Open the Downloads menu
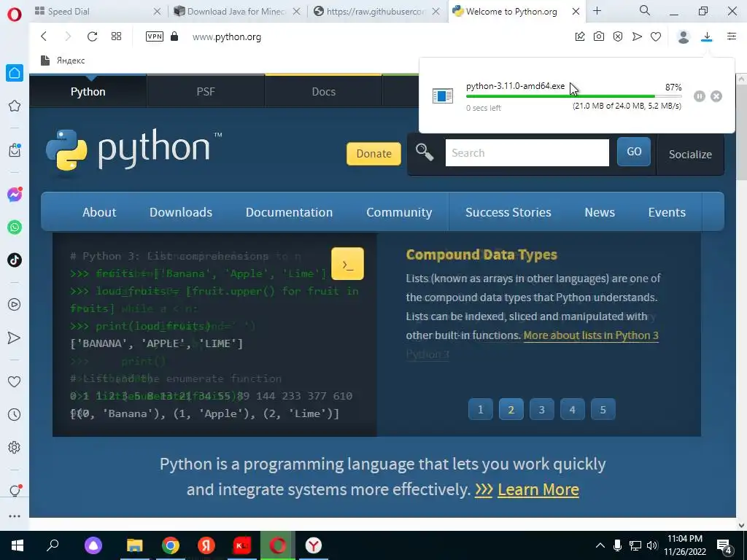Image resolution: width=747 pixels, height=560 pixels. click(x=181, y=212)
